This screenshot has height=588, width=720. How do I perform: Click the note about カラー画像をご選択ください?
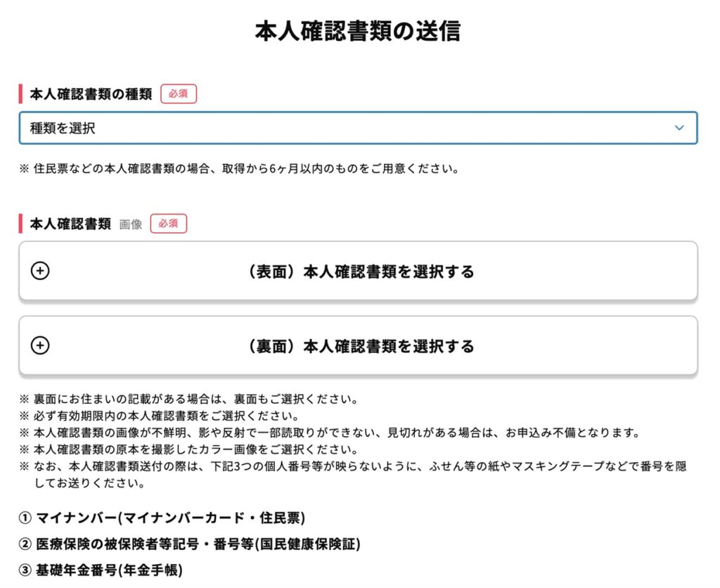pos(188,449)
